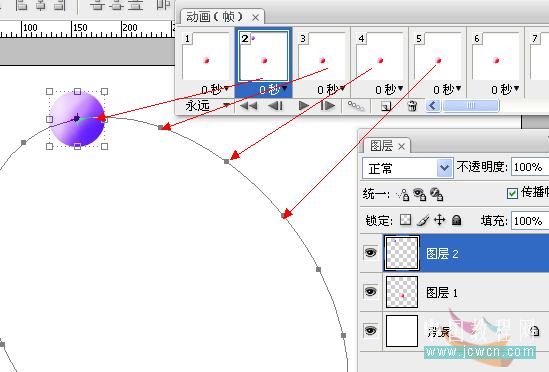Select animation frame 2 thumbnail
This screenshot has height=372, width=549.
click(x=263, y=56)
